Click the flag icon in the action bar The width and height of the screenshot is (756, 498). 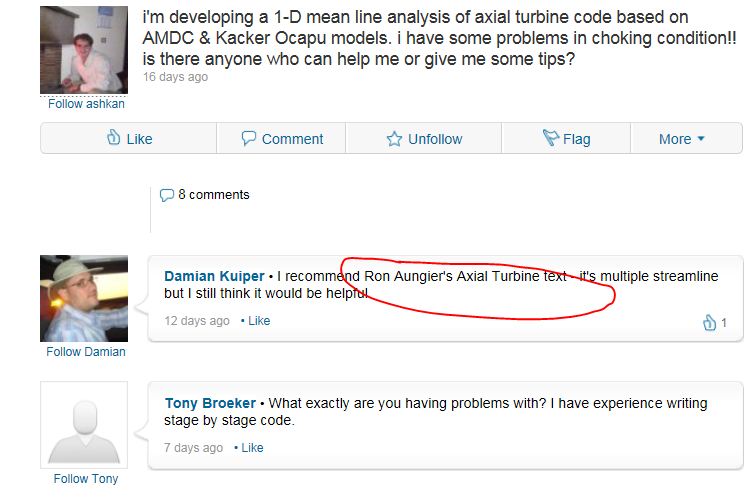[549, 138]
